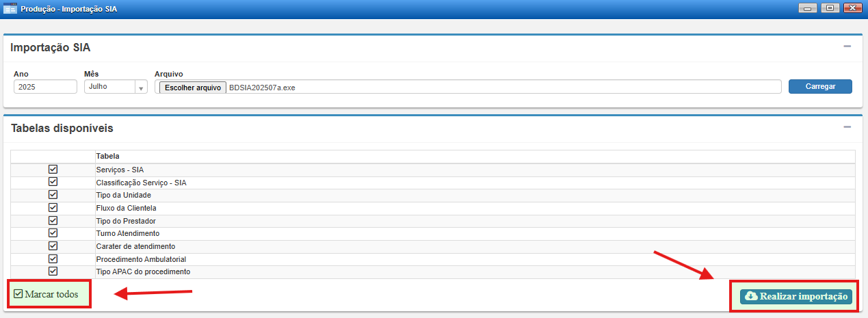
Task: Open the Mês dropdown showing Julho
Action: coord(115,87)
